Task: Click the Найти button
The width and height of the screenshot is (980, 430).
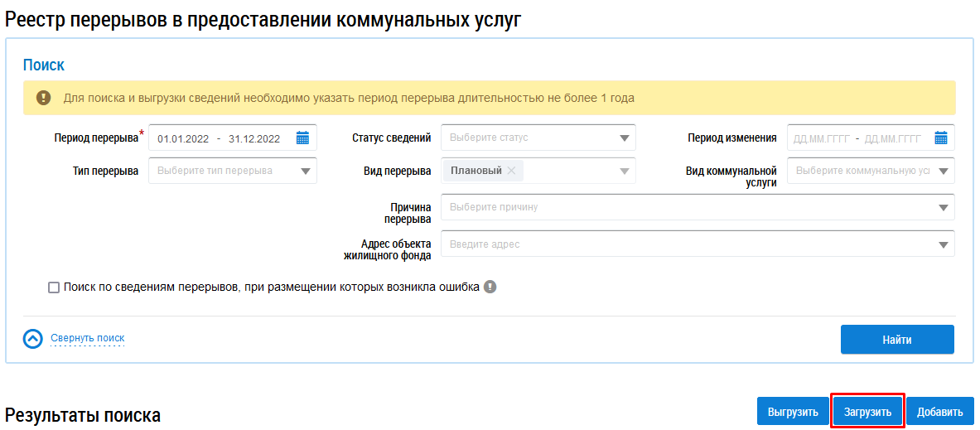Action: click(896, 340)
